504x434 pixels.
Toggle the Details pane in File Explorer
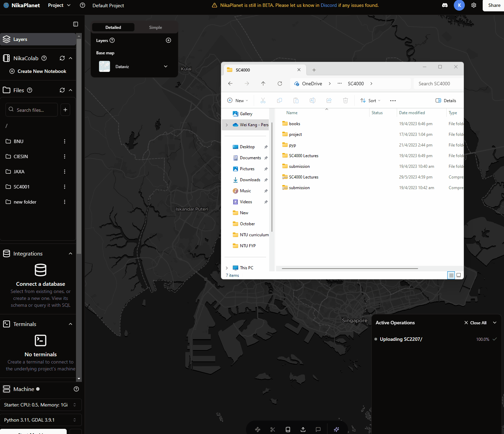pyautogui.click(x=446, y=100)
